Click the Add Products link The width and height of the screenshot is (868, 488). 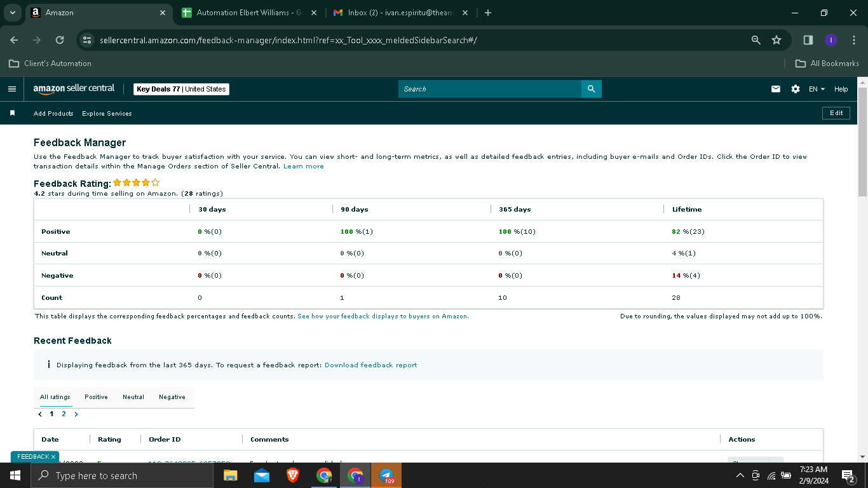tap(53, 113)
